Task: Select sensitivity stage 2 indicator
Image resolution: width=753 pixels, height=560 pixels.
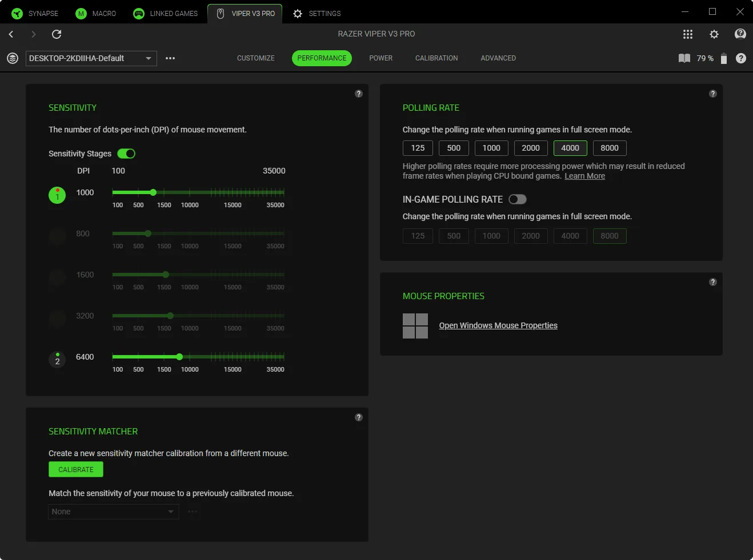Action: tap(57, 360)
